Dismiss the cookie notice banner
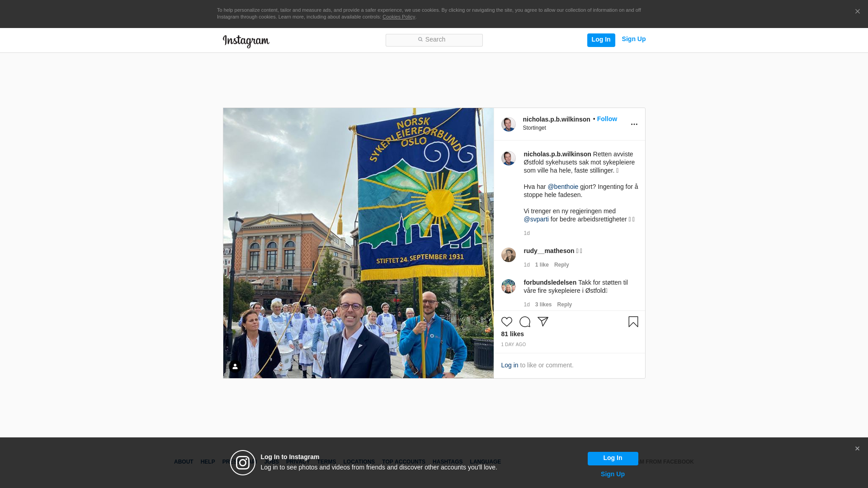 point(857,12)
